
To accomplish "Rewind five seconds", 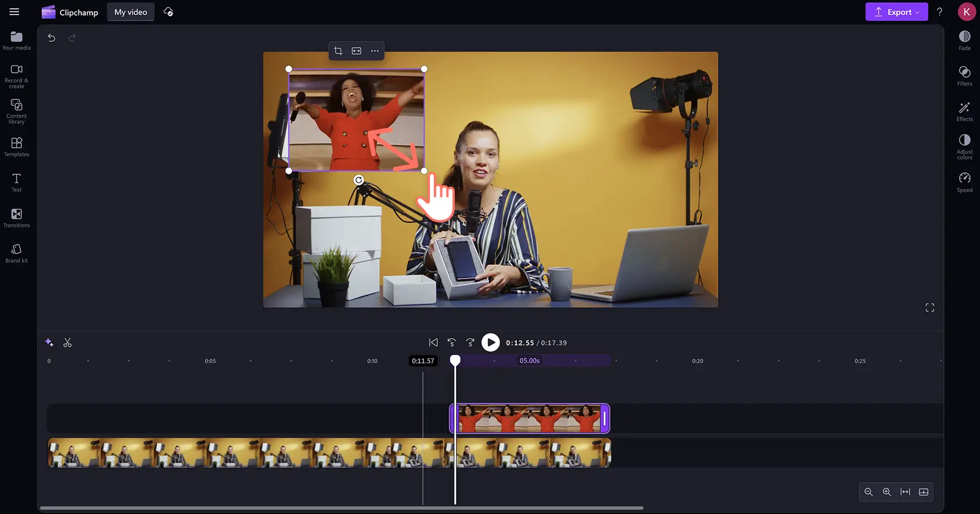I will (452, 343).
